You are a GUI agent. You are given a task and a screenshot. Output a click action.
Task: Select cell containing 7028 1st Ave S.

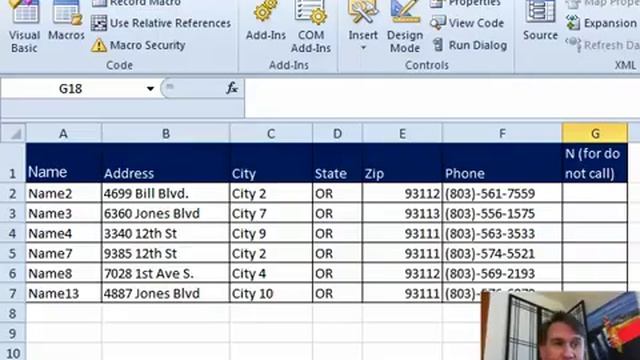pos(166,273)
